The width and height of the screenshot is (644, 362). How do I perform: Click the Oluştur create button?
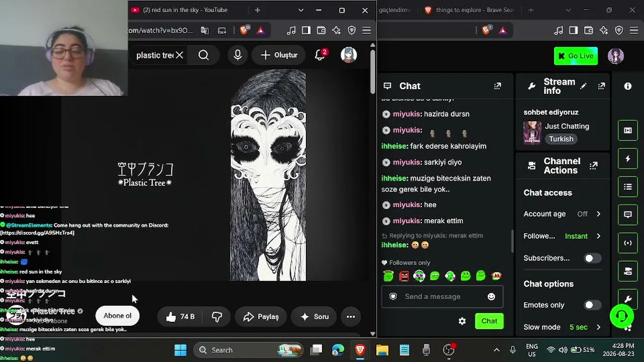(x=279, y=55)
